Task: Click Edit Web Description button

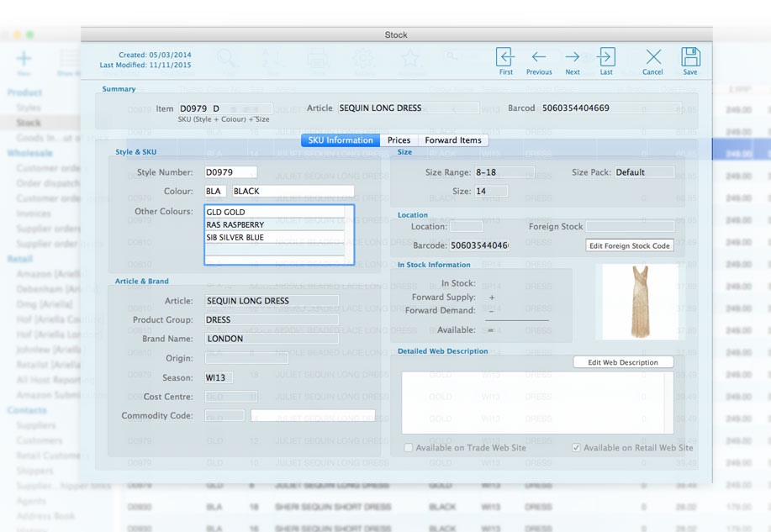Action: (x=623, y=362)
